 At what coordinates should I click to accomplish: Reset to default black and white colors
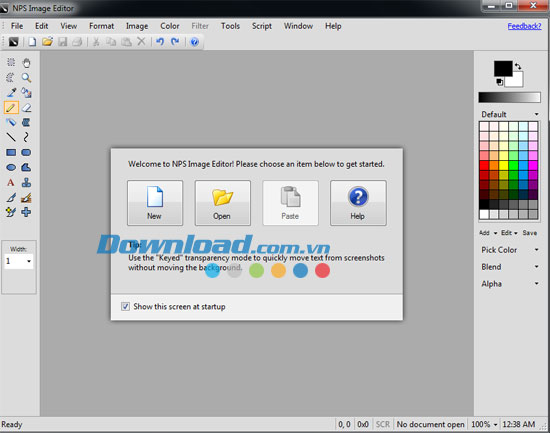(499, 82)
